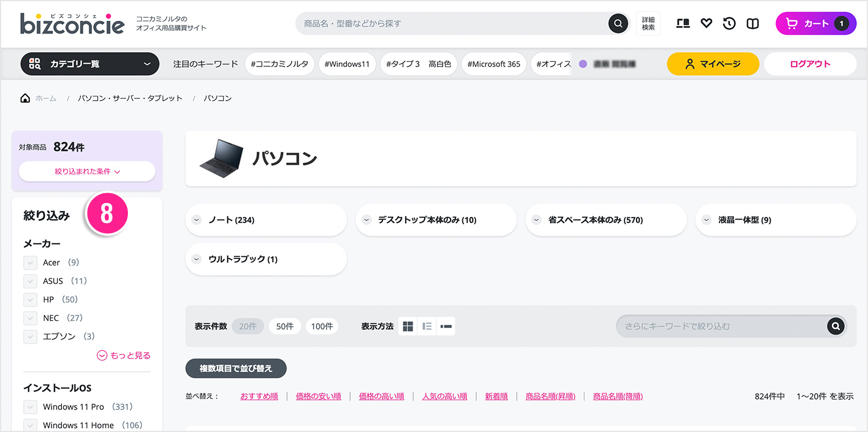Enable the Windows 11 Pro filter
Viewport: 868px width, 432px height.
30,407
